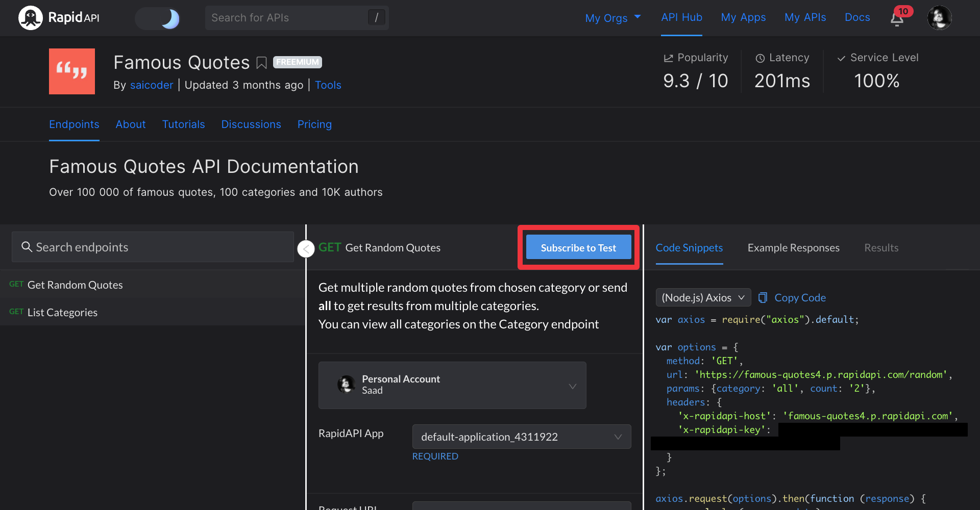Select List Categories endpoint

click(x=153, y=312)
